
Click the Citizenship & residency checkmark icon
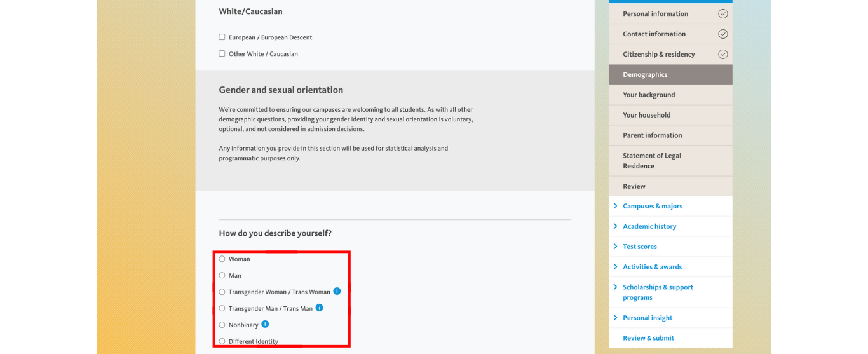pyautogui.click(x=722, y=54)
